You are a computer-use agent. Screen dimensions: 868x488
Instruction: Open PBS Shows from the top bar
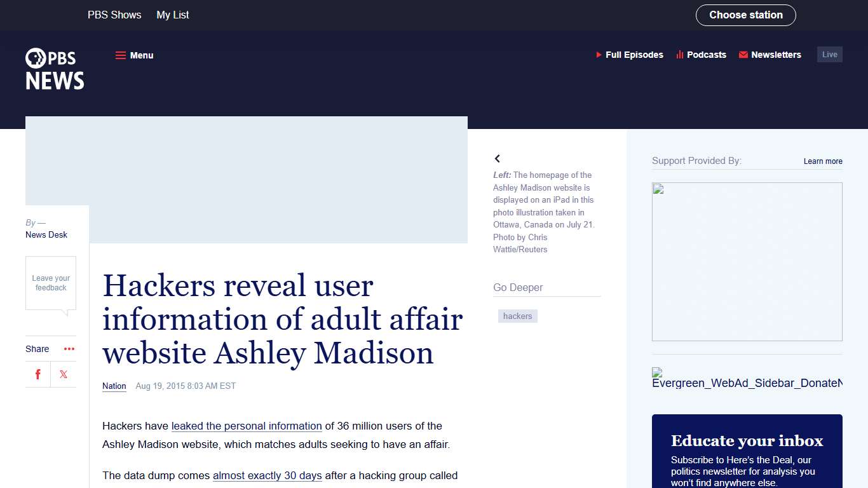[x=114, y=15]
